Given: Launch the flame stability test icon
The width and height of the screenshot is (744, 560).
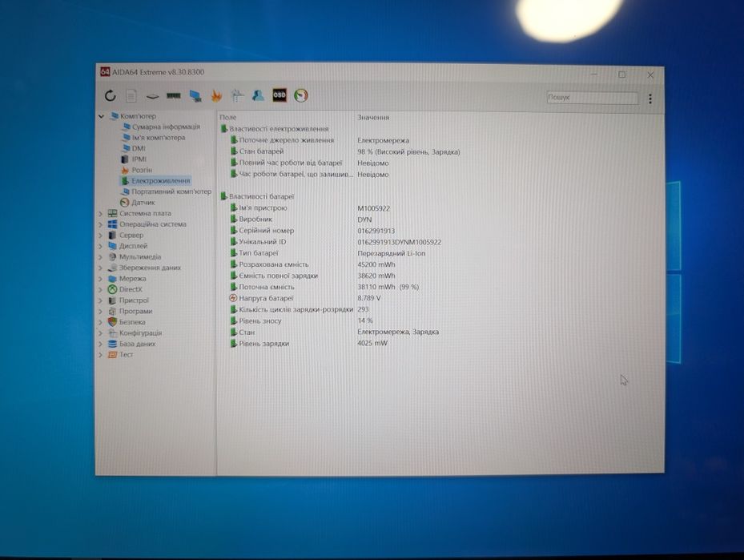Looking at the screenshot, I should pyautogui.click(x=216, y=96).
